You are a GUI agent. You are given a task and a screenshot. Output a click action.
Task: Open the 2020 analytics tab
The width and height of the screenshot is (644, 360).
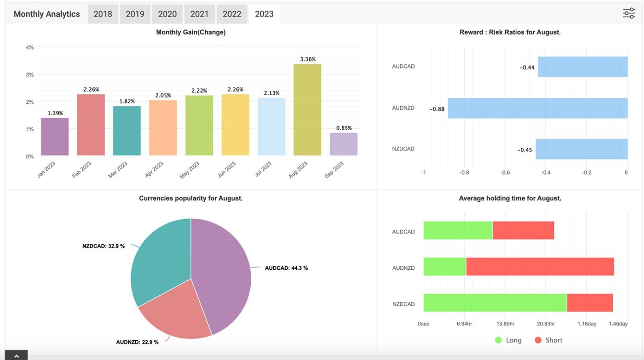pyautogui.click(x=167, y=14)
